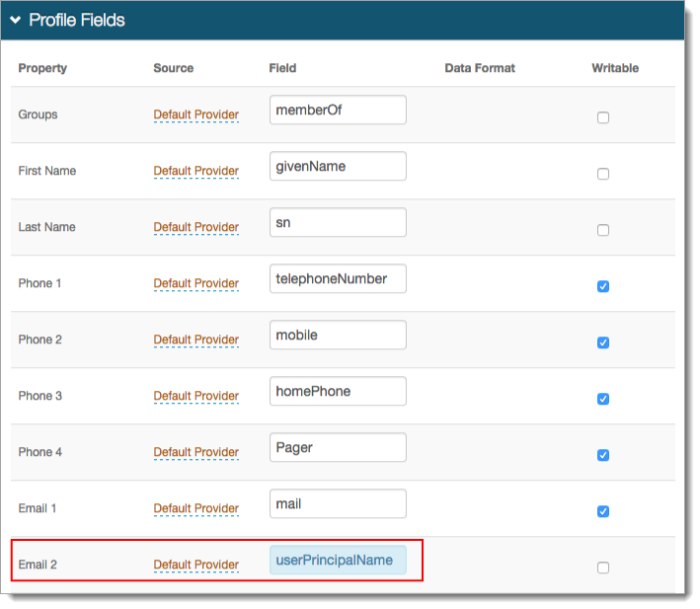Focus the mail field for Email 1
The height and width of the screenshot is (609, 700).
coord(338,503)
